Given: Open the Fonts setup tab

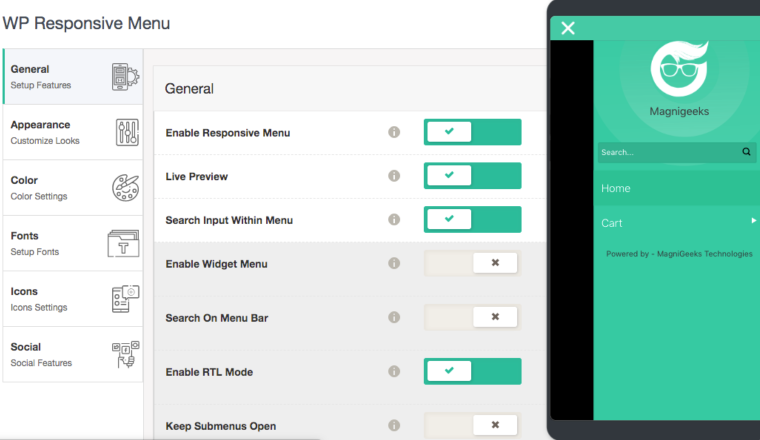Looking at the screenshot, I should (x=73, y=243).
